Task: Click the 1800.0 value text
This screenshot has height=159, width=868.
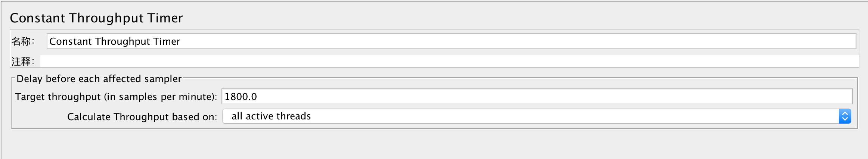Action: [x=241, y=97]
